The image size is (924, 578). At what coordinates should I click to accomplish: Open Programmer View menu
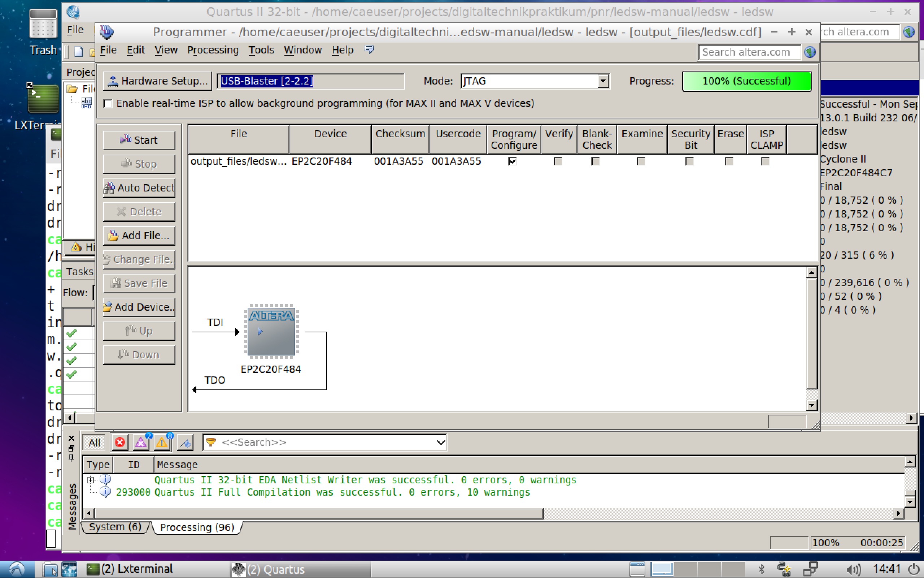point(166,50)
